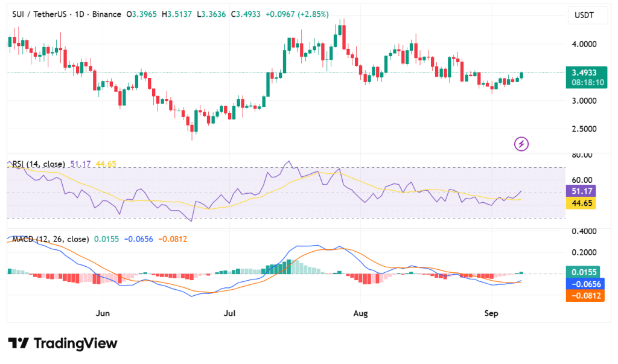This screenshot has height=364, width=618.
Task: Click the TradingView logo icon
Action: [x=18, y=343]
